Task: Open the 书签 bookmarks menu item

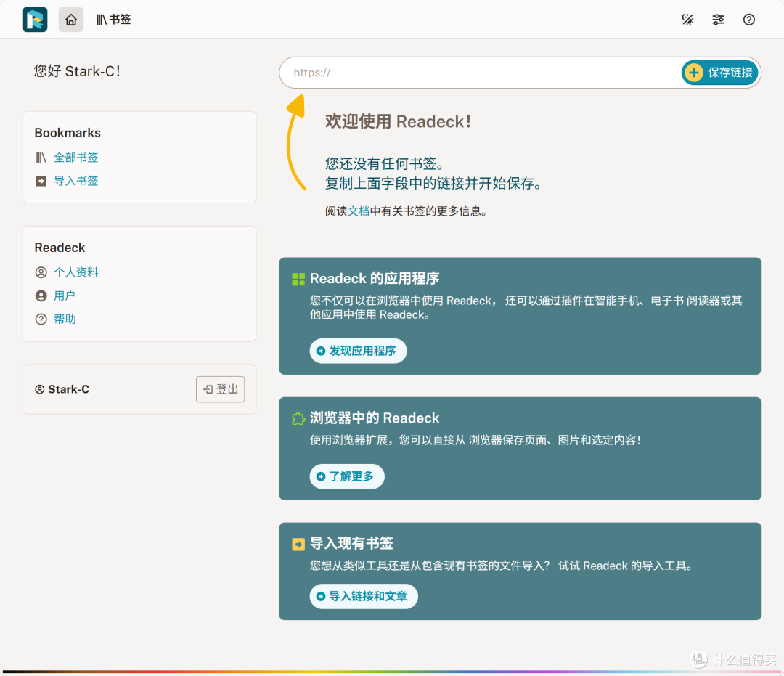Action: click(x=113, y=20)
